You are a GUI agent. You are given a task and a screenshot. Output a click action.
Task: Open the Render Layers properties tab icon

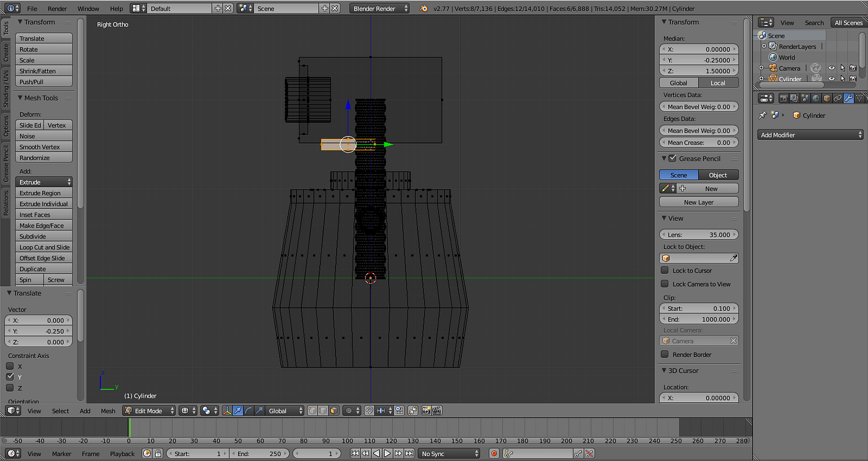tap(794, 98)
